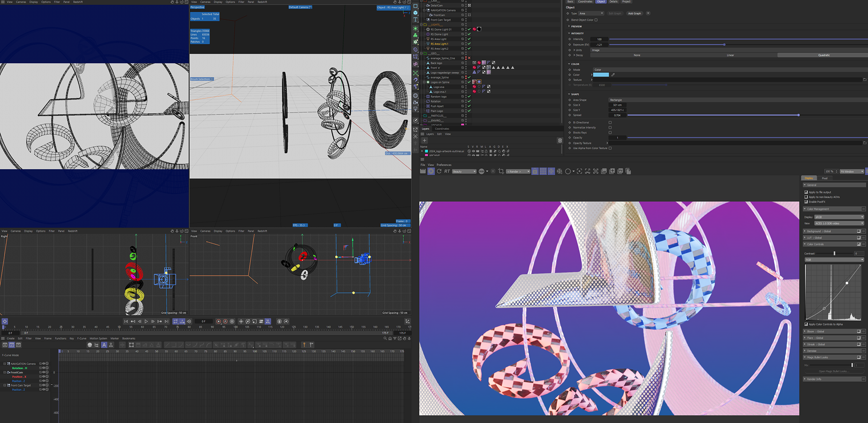The width and height of the screenshot is (868, 423).
Task: Open the Fit Window zoom dropdown
Action: (x=852, y=171)
